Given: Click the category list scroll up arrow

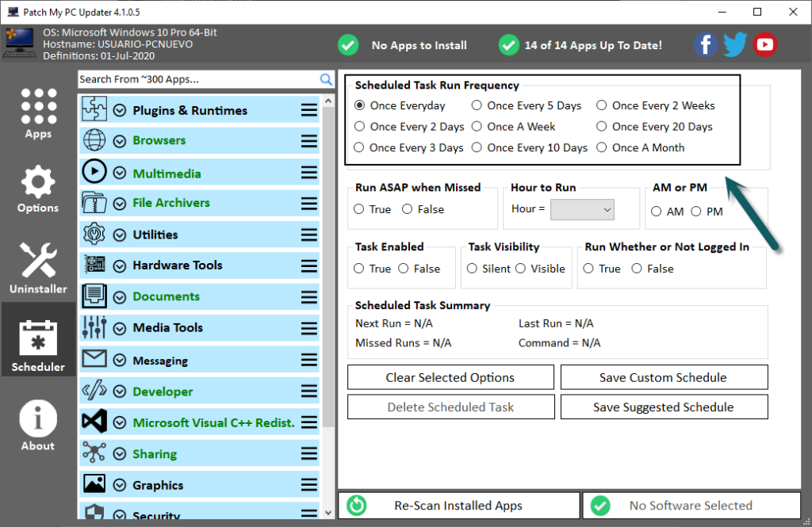Looking at the screenshot, I should (328, 101).
